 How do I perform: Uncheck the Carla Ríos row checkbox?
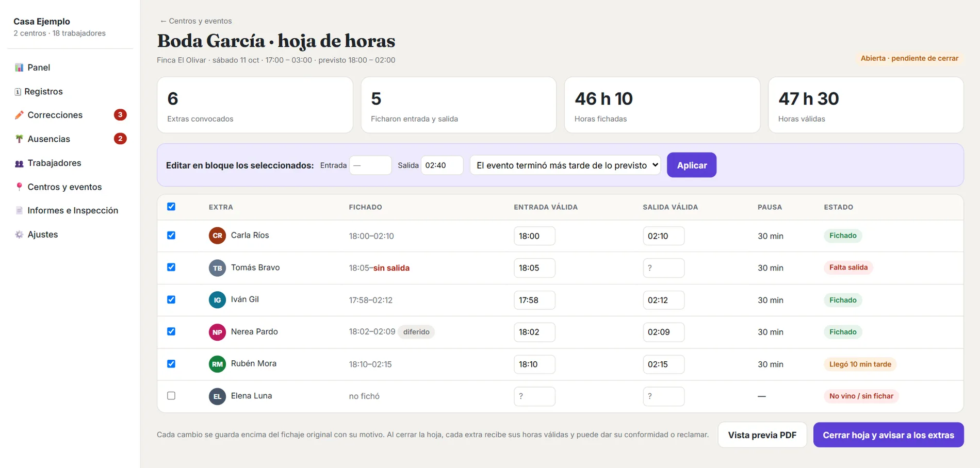(x=171, y=235)
